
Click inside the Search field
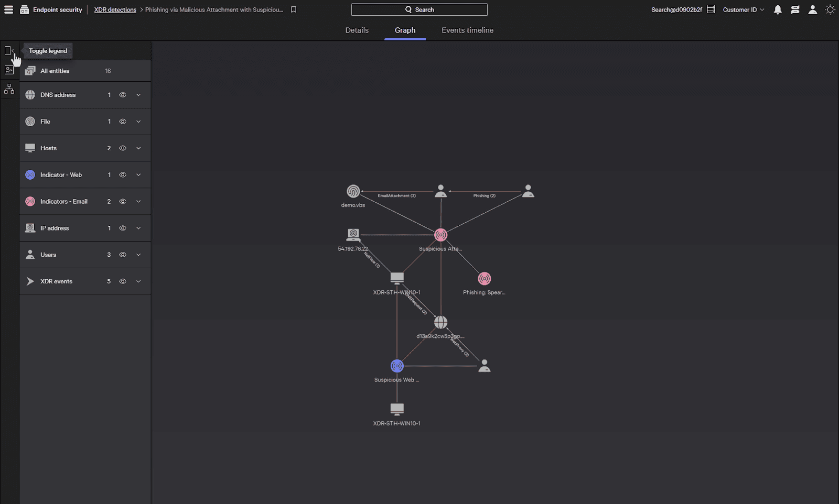419,9
